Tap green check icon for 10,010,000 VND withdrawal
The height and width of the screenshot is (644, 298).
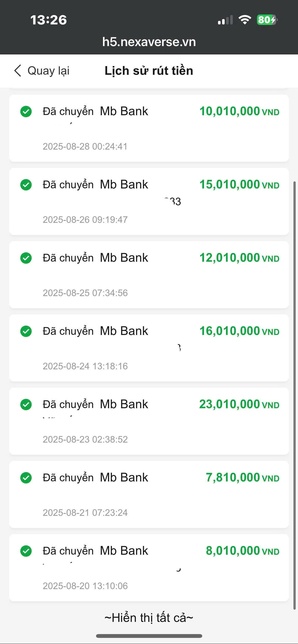point(26,112)
